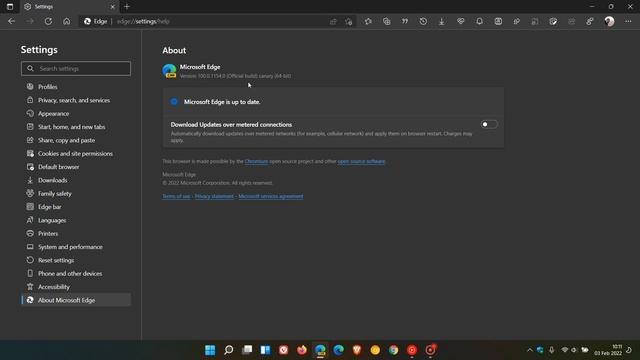Launch Google Chrome from the taskbar
640x360 pixels.
(x=393, y=350)
